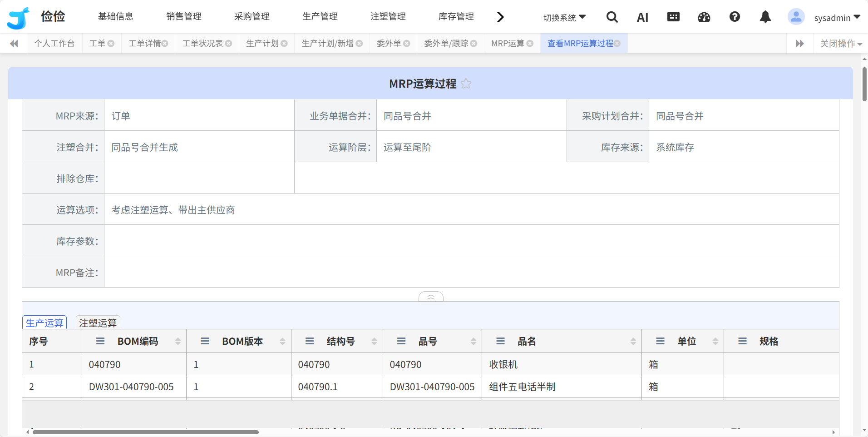Open the dashboard gauge icon
The width and height of the screenshot is (868, 437).
coord(704,17)
